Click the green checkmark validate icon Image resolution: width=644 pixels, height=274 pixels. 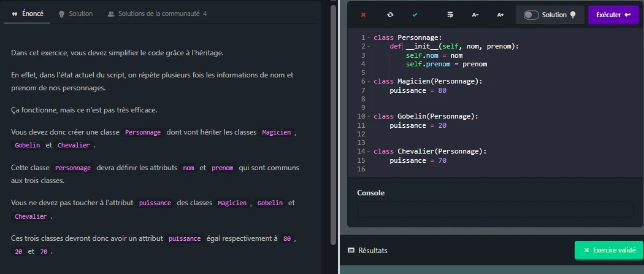pyautogui.click(x=415, y=15)
